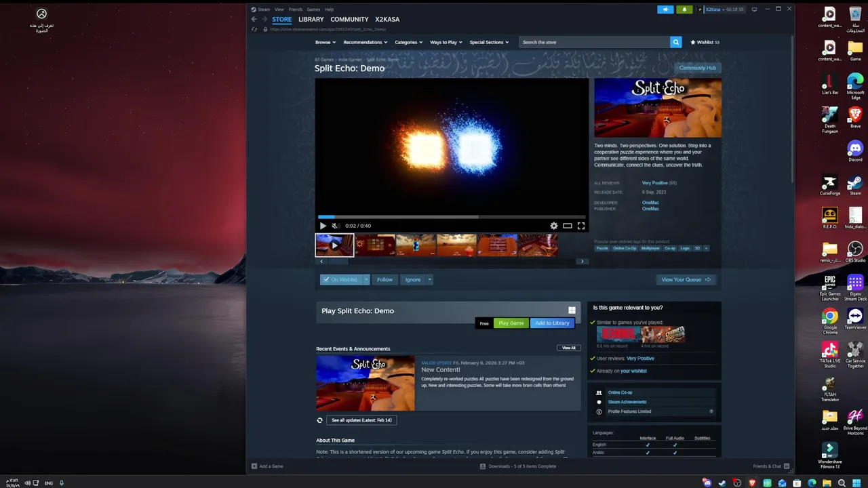Open Steam announcements megaphone button
Screen dimensions: 868x488
click(x=665, y=9)
